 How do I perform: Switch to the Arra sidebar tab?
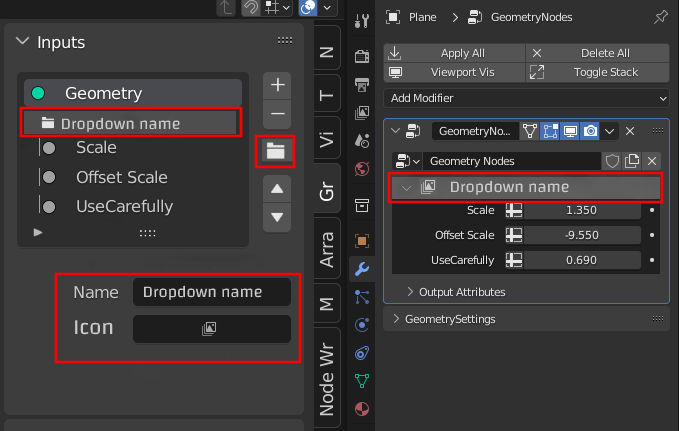point(327,250)
